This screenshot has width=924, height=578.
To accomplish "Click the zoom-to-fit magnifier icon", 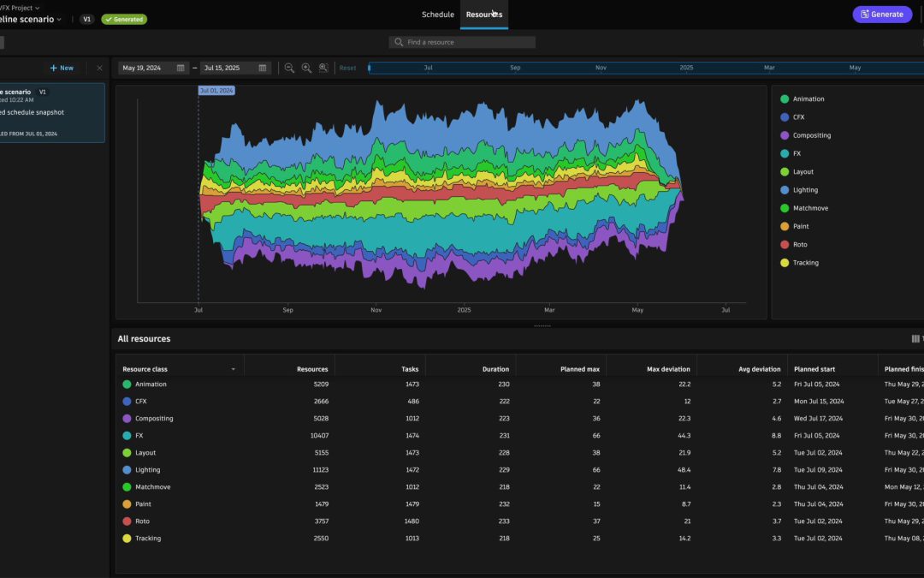I will [x=323, y=68].
